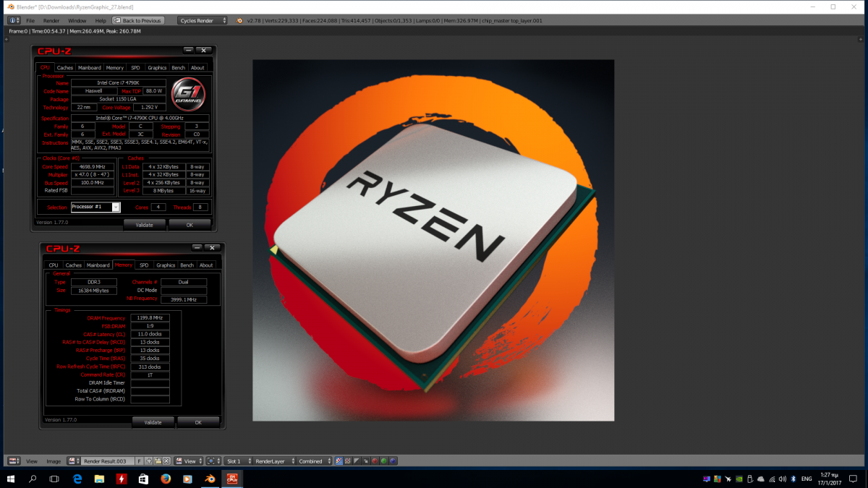This screenshot has width=868, height=488.
Task: Switch to Caches tab in bottom CPU-Z window
Action: coord(74,265)
